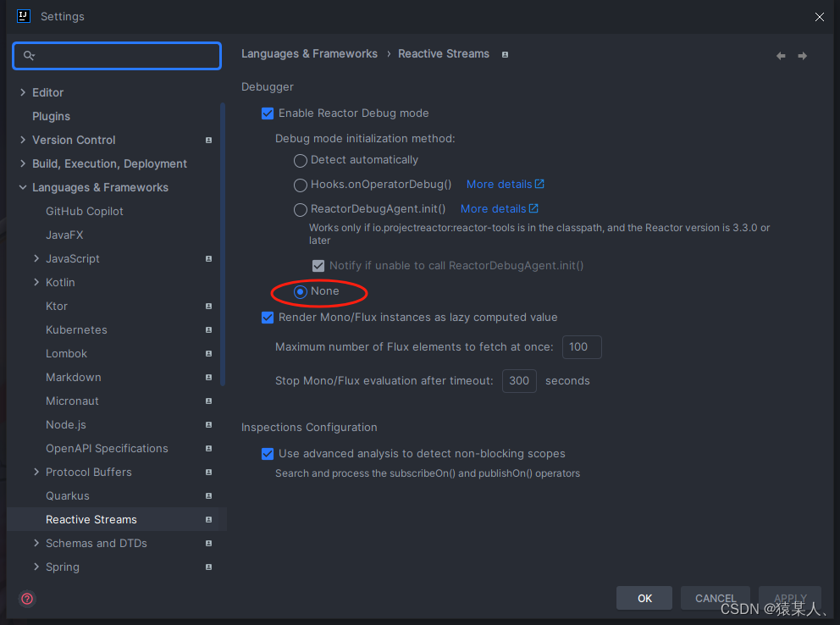Toggle Notify if unable to call ReactorDebugAgent.init()

click(x=318, y=266)
